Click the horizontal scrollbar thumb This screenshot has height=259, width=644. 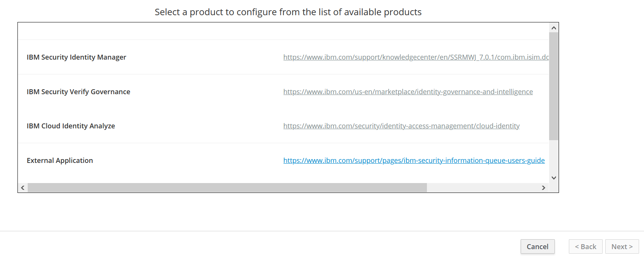tap(227, 188)
